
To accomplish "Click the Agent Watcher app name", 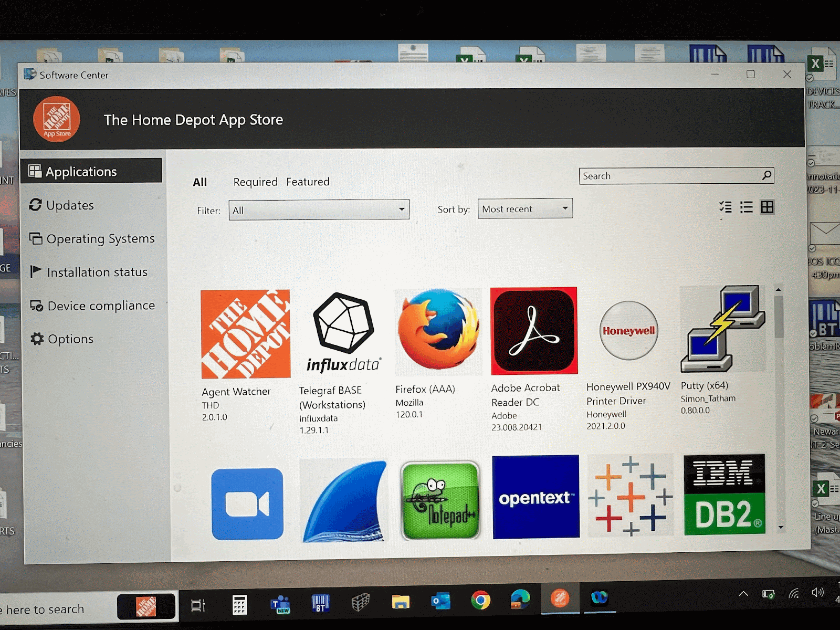I will 236,392.
